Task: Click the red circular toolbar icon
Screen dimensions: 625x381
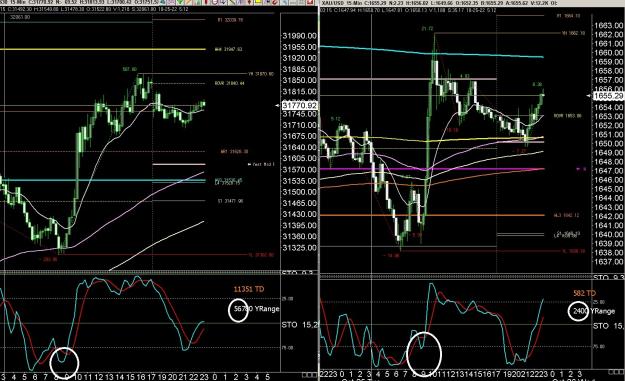Action: pyautogui.click(x=275, y=2)
